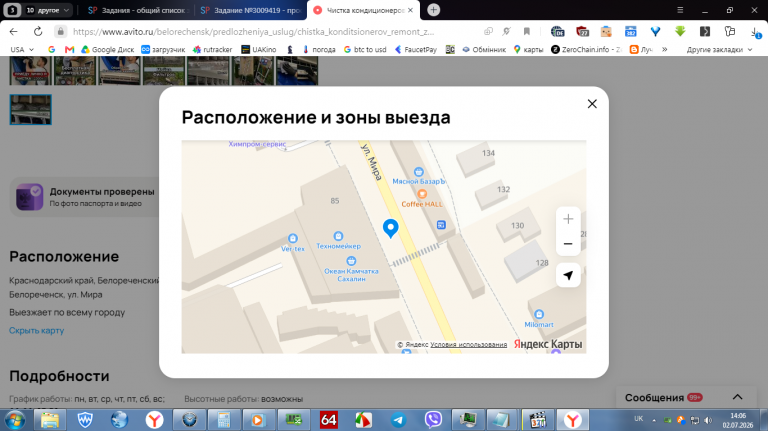Image resolution: width=768 pixels, height=431 pixels.
Task: Open the browser extensions puzzle icon
Action: (729, 31)
